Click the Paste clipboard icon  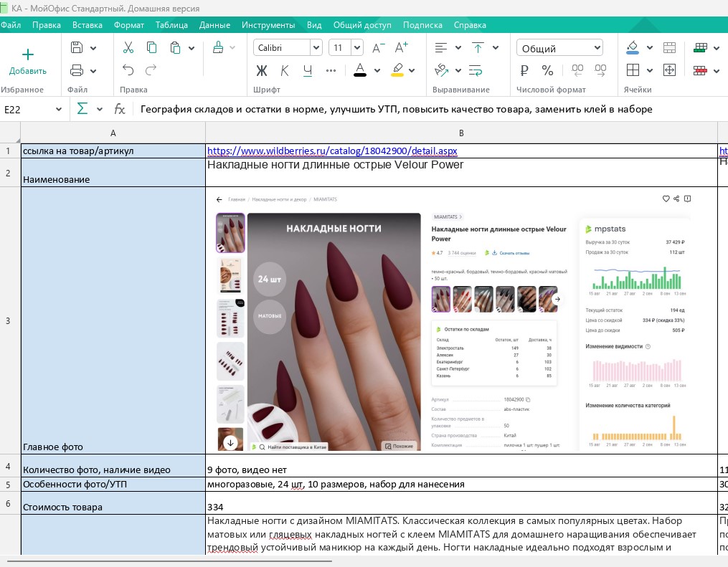pos(175,47)
